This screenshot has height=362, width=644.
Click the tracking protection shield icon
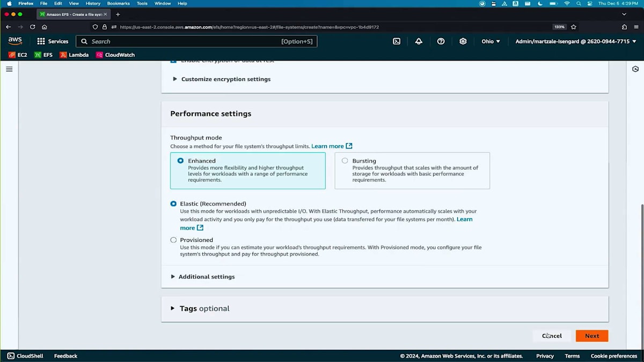(x=96, y=27)
